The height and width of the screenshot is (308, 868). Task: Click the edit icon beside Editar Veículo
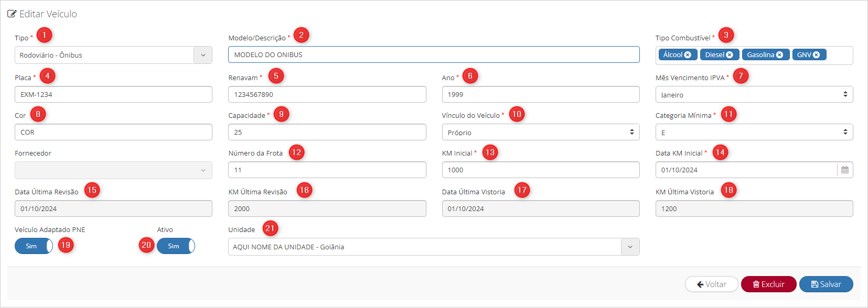coord(12,14)
